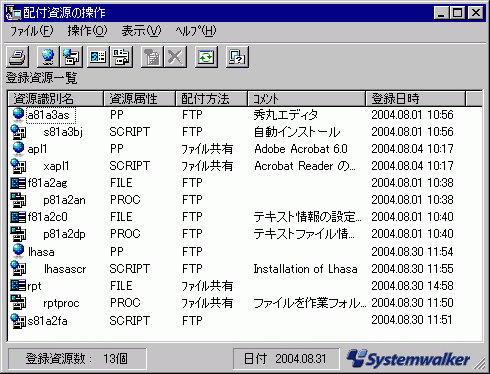Click the delete X toolbar icon

tap(175, 57)
